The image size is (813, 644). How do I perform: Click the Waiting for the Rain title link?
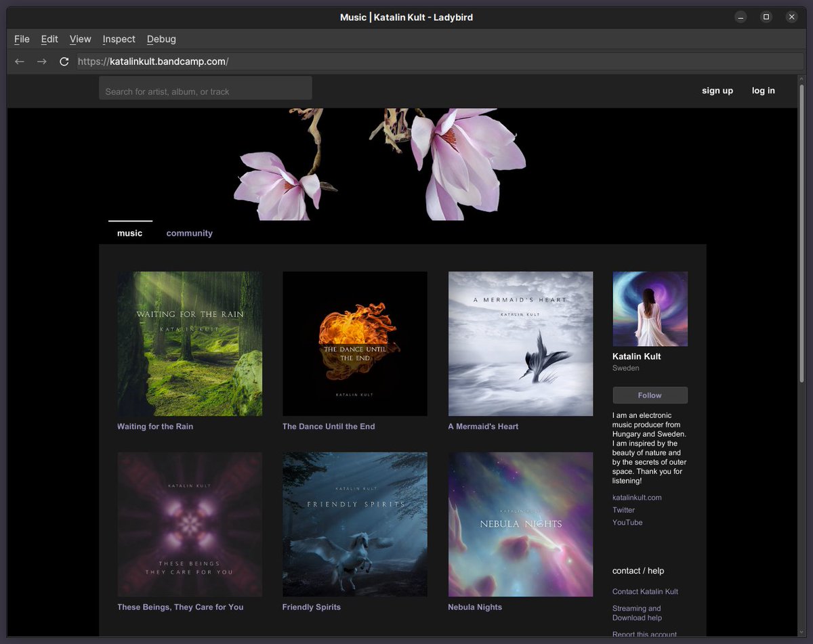155,427
